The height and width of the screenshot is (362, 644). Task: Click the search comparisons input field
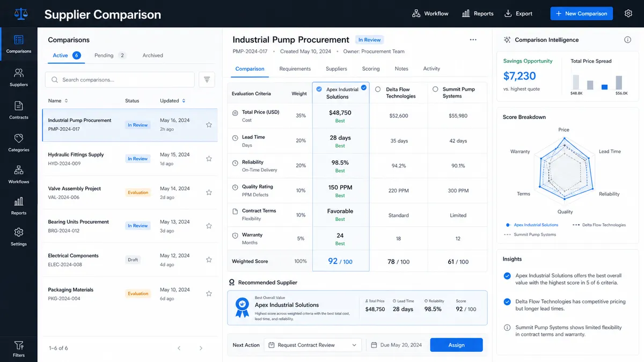coord(120,80)
